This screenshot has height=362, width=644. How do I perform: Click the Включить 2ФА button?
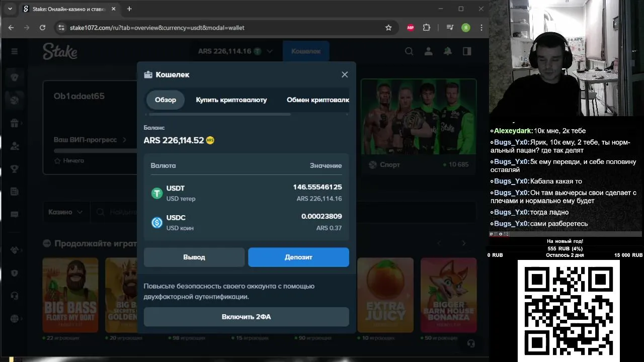pyautogui.click(x=247, y=317)
